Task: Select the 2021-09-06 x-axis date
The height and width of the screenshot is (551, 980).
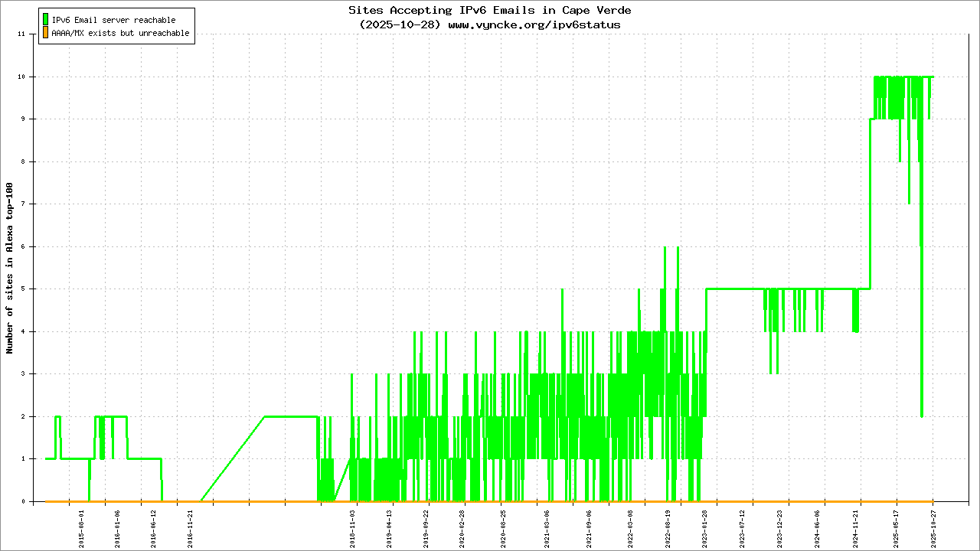Action: pos(589,529)
